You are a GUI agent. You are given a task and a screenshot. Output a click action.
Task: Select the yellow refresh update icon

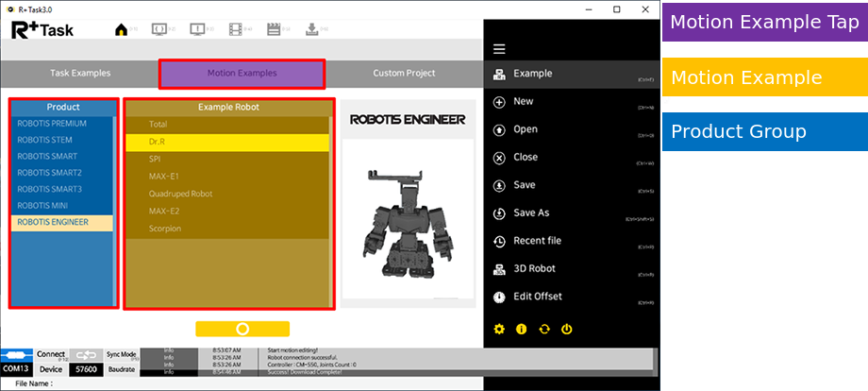(x=544, y=329)
